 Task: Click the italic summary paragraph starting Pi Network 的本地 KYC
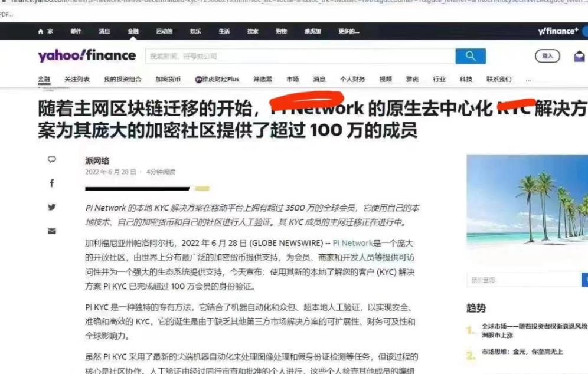coord(252,215)
